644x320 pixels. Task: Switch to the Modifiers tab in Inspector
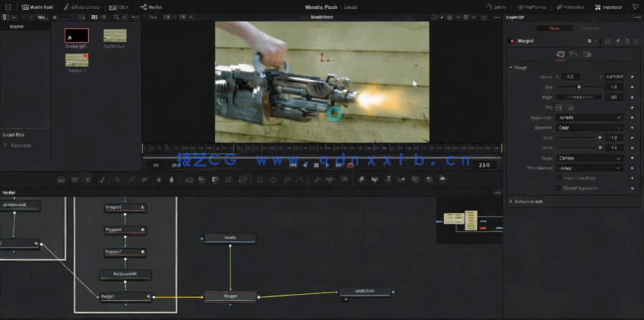[591, 28]
